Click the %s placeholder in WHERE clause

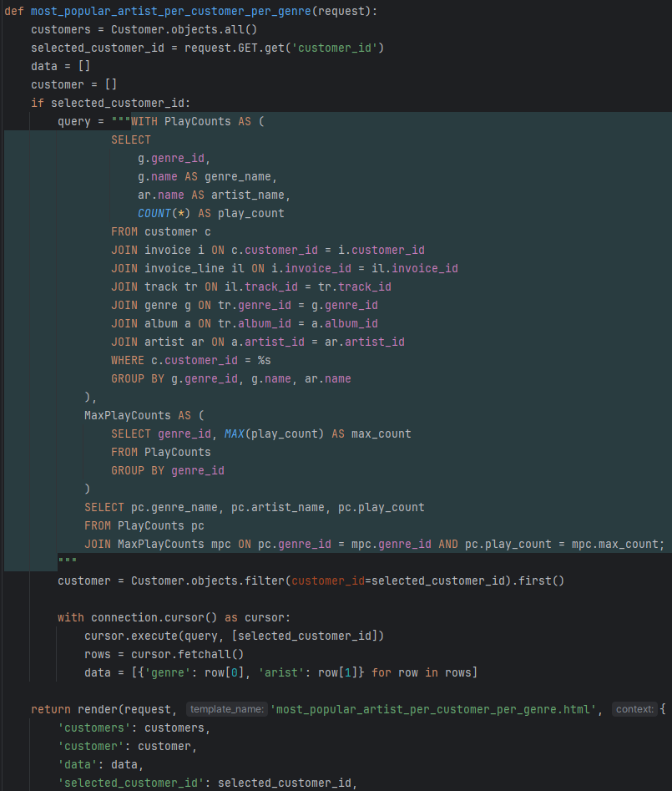pos(264,361)
